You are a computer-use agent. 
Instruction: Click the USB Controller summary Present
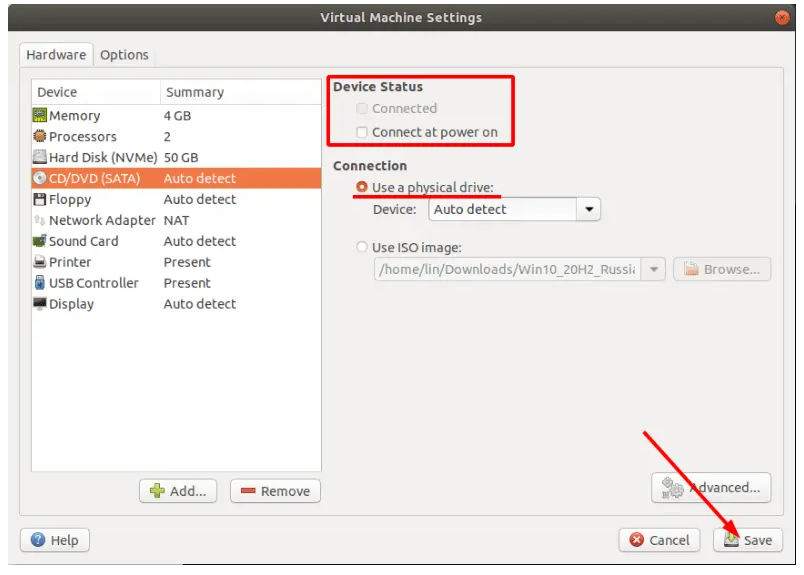point(187,283)
